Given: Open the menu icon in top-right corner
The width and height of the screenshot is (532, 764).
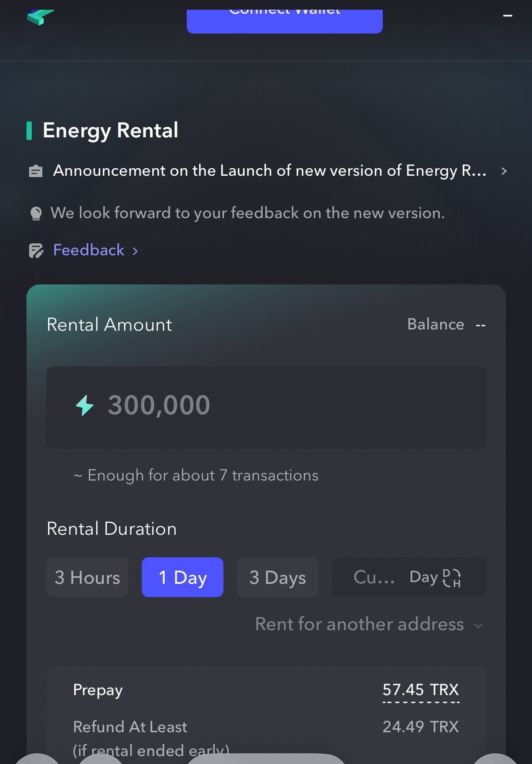Looking at the screenshot, I should click(508, 16).
